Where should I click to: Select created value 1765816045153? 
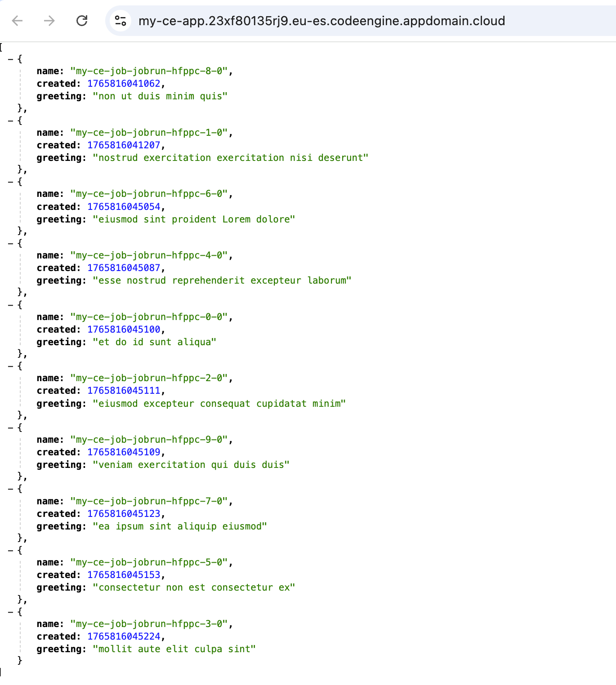(124, 575)
